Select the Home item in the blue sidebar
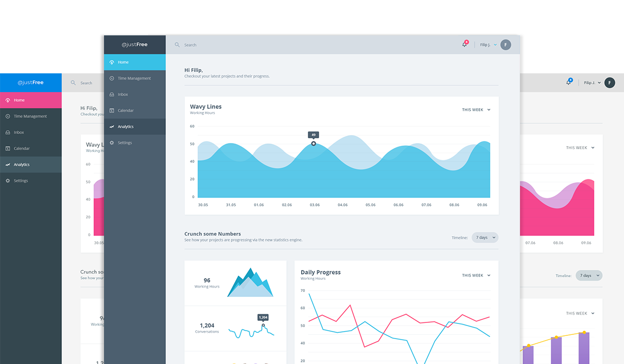Viewport: 624px width, 364px height. [135, 62]
